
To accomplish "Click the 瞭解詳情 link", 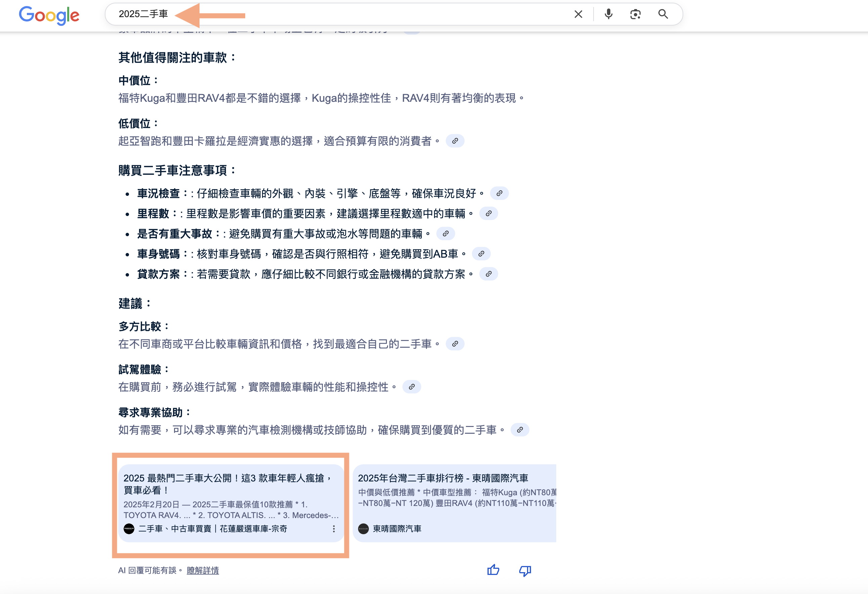I will 203,570.
